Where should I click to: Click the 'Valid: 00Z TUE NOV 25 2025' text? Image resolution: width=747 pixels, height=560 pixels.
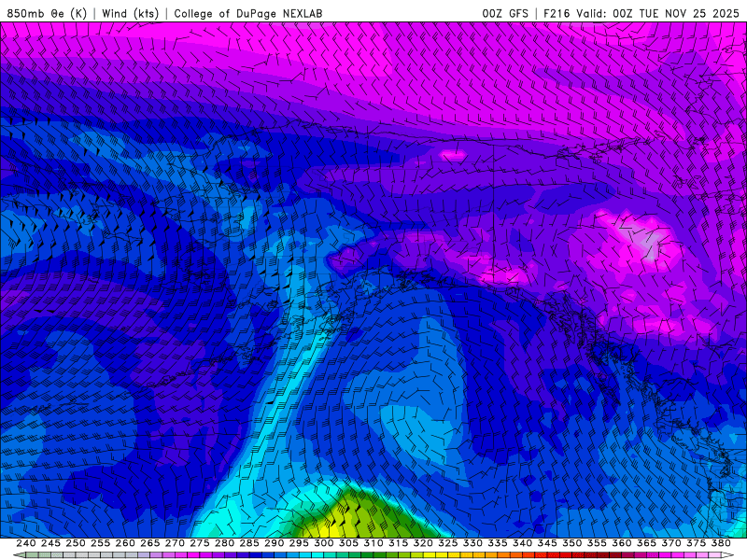pos(657,13)
